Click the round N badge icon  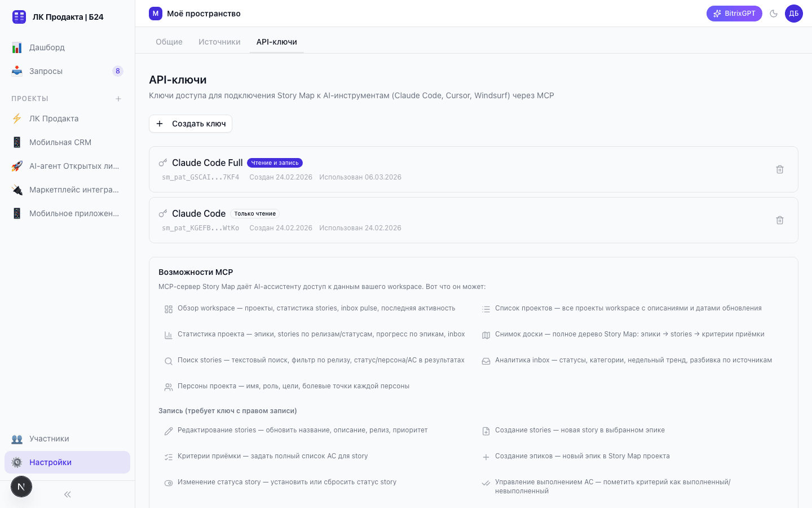[21, 487]
